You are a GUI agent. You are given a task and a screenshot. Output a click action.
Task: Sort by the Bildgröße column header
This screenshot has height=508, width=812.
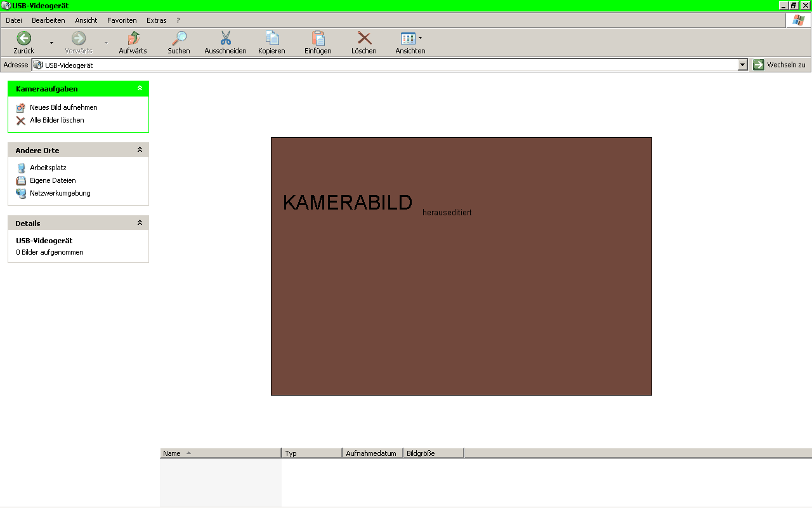coord(434,453)
